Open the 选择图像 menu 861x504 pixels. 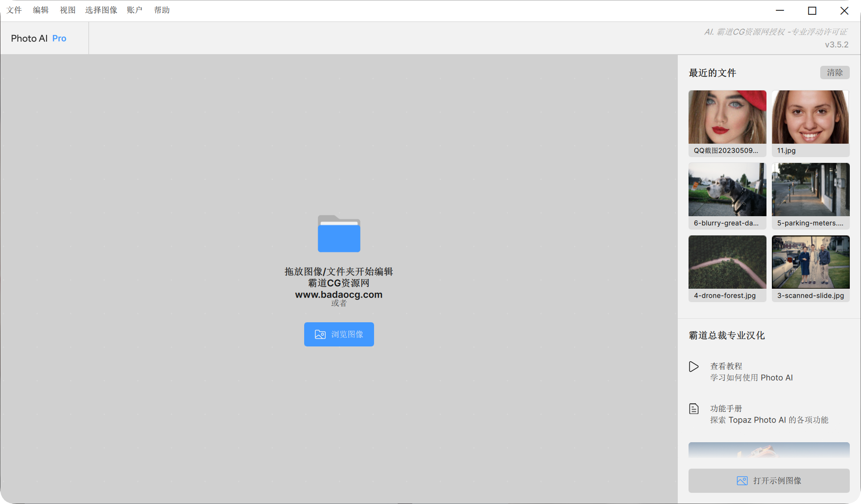tap(101, 10)
